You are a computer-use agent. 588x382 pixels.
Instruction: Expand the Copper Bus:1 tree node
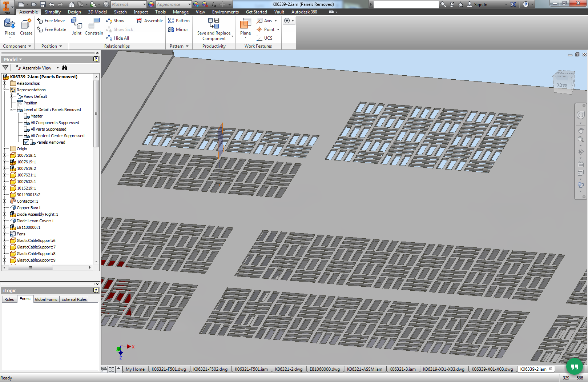(x=5, y=208)
